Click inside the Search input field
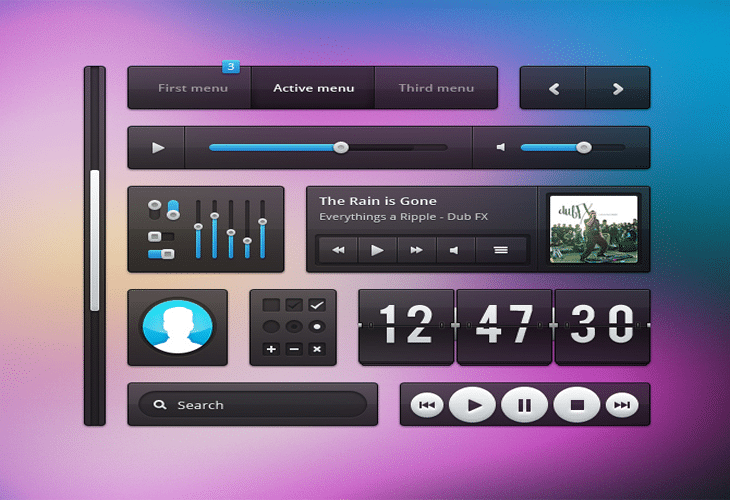730x500 pixels. 253,405
